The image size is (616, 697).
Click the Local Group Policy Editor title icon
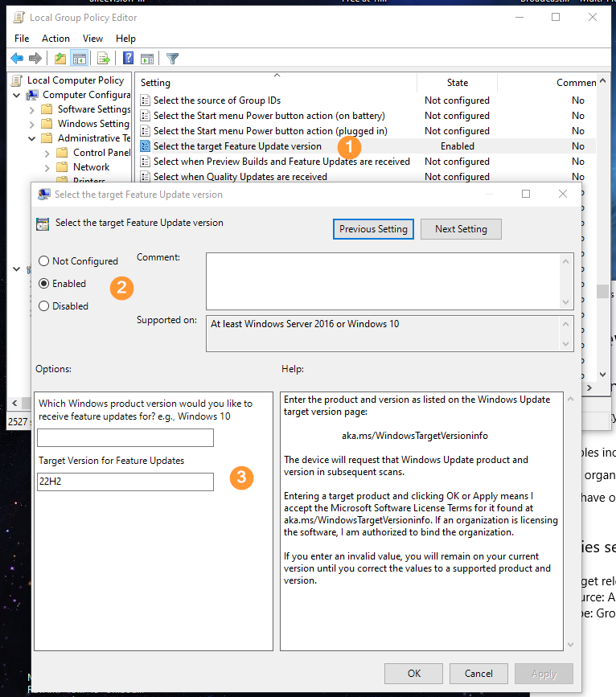(x=19, y=18)
